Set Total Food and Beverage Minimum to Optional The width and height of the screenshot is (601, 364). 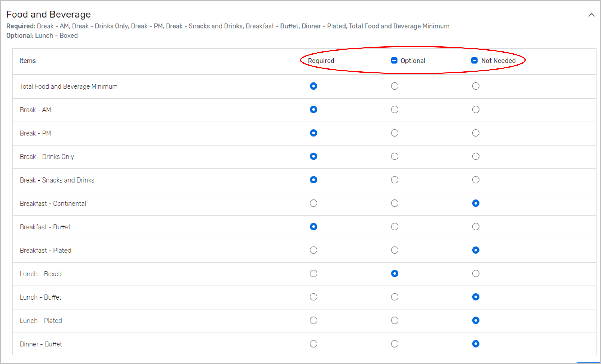(x=394, y=86)
